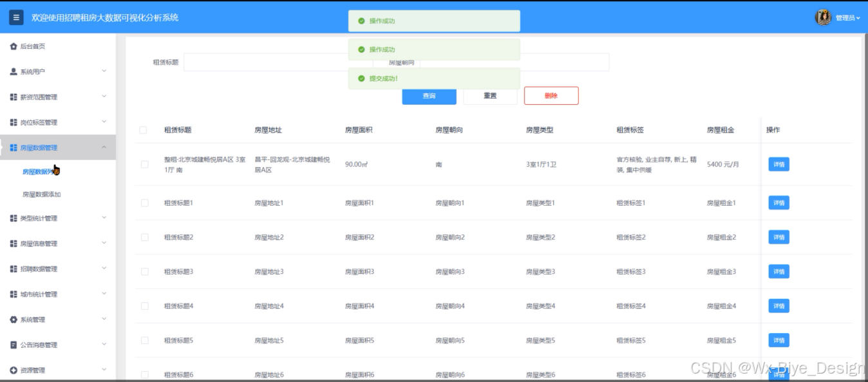
Task: Click success icon of 提交成功 notification
Action: (361, 78)
